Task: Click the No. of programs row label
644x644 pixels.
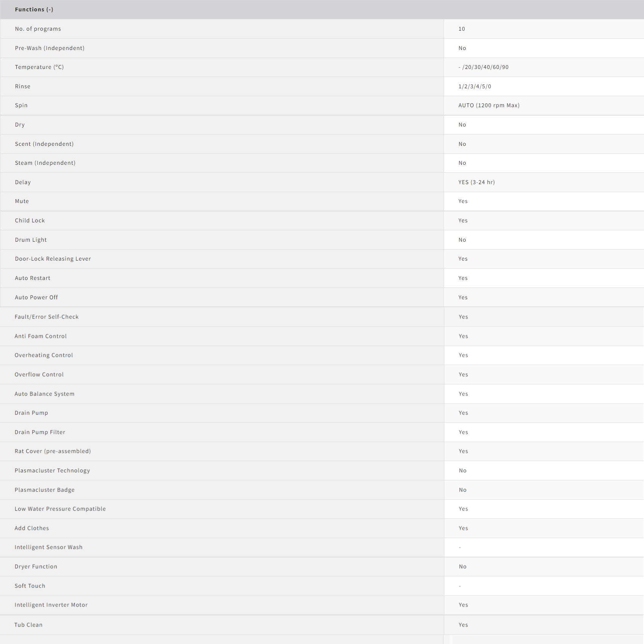Action: [x=38, y=29]
